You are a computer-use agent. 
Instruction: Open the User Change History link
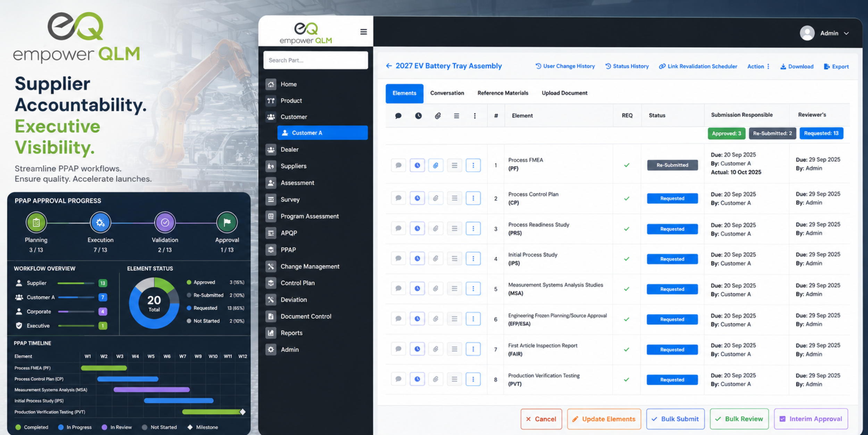click(565, 66)
